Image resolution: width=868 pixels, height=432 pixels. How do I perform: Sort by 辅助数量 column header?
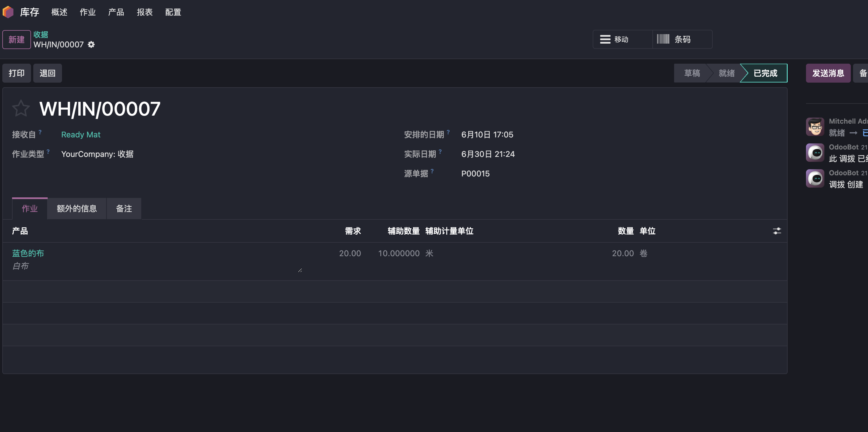click(404, 231)
